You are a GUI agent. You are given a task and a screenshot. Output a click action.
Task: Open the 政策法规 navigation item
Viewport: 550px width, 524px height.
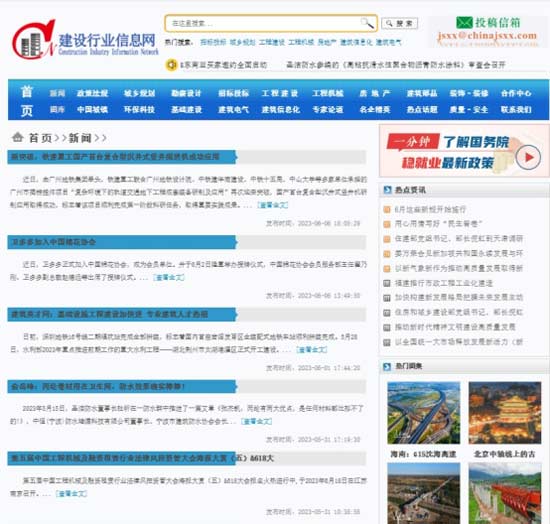coord(92,93)
